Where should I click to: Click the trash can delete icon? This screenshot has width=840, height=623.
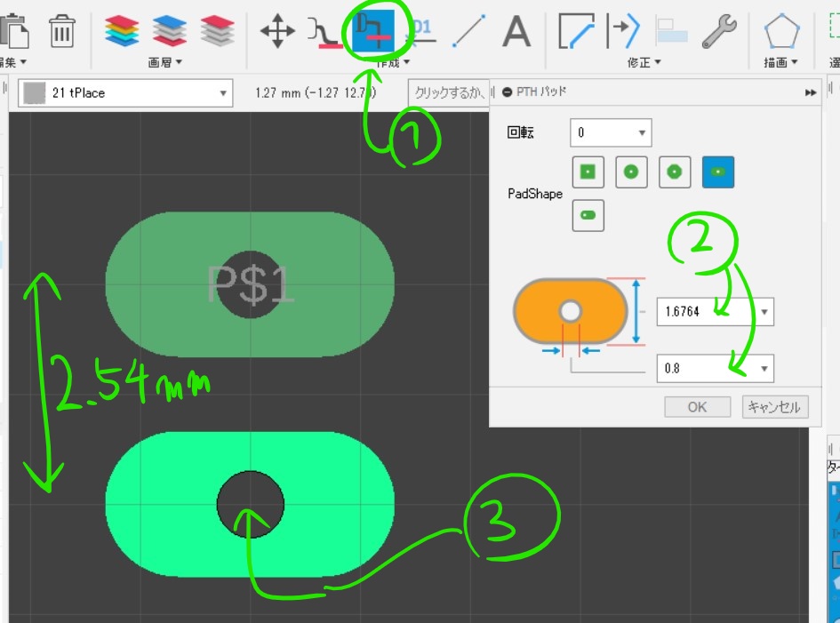(61, 32)
